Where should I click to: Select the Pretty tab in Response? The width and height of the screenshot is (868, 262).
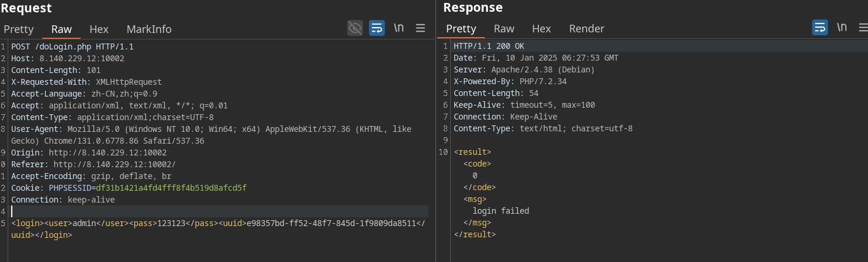[461, 28]
